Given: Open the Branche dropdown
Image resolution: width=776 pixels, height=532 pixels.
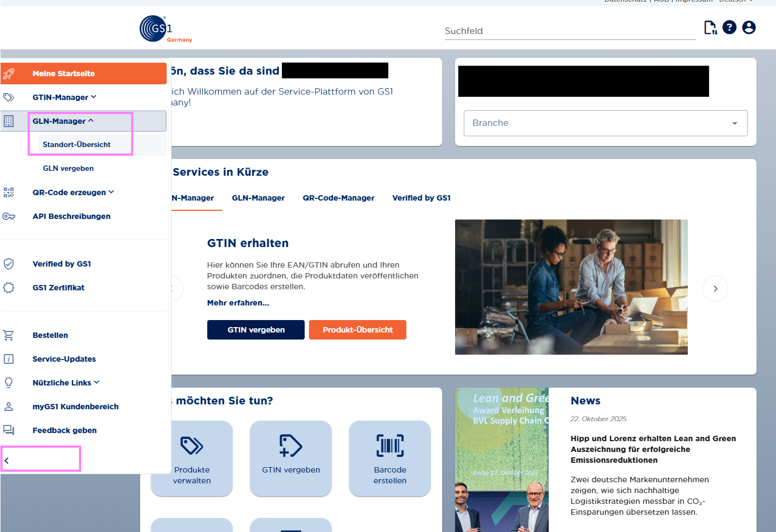Looking at the screenshot, I should click(606, 123).
